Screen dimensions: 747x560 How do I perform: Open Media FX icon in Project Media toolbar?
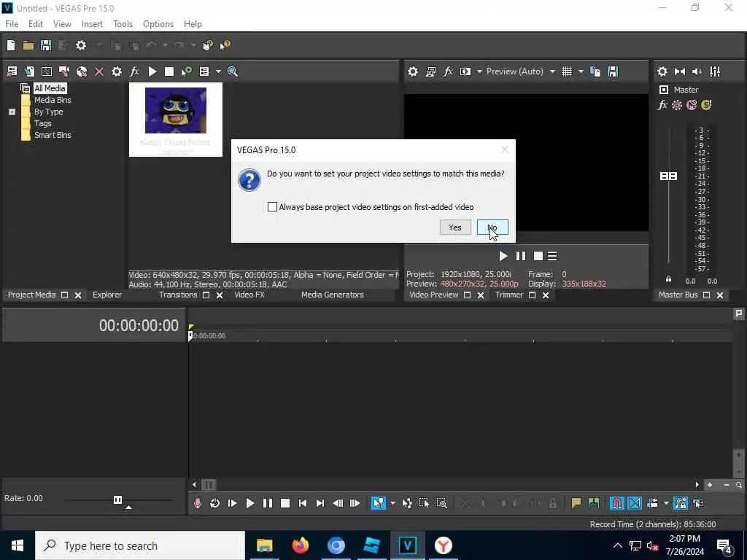[x=134, y=71]
